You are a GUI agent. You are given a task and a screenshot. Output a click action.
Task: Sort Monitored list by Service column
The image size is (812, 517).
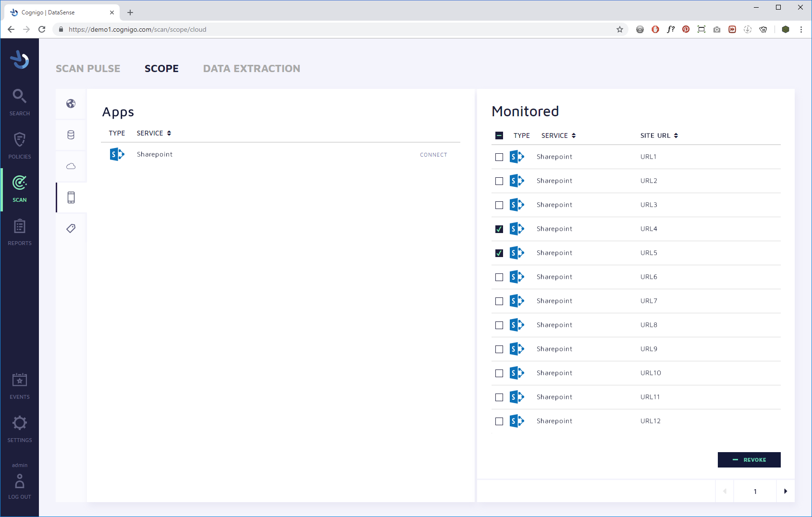[x=558, y=135]
